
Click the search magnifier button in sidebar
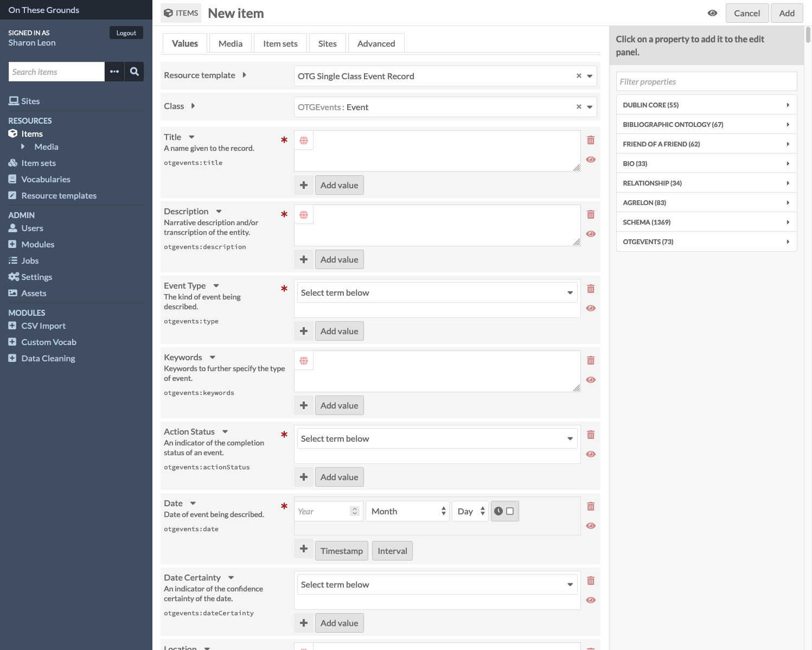134,72
